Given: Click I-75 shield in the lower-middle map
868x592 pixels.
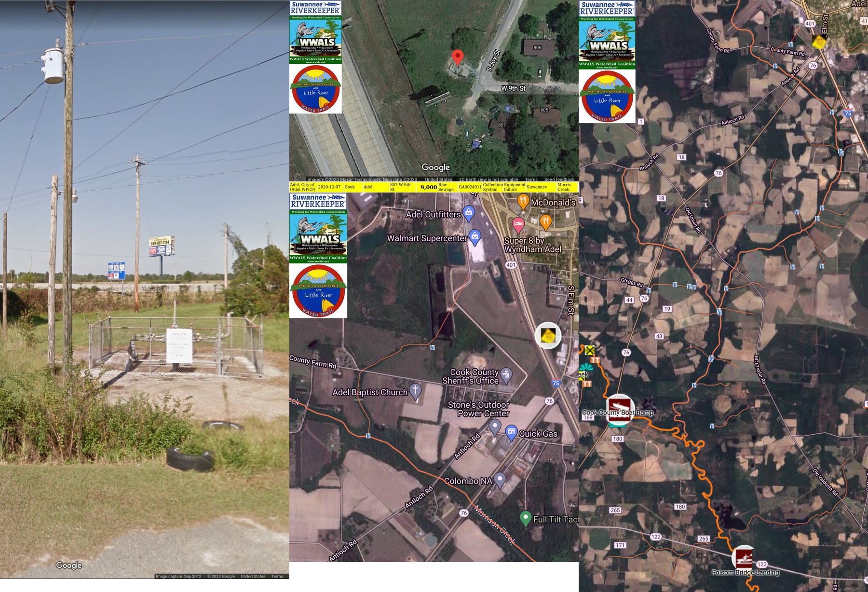Looking at the screenshot, I should (556, 383).
